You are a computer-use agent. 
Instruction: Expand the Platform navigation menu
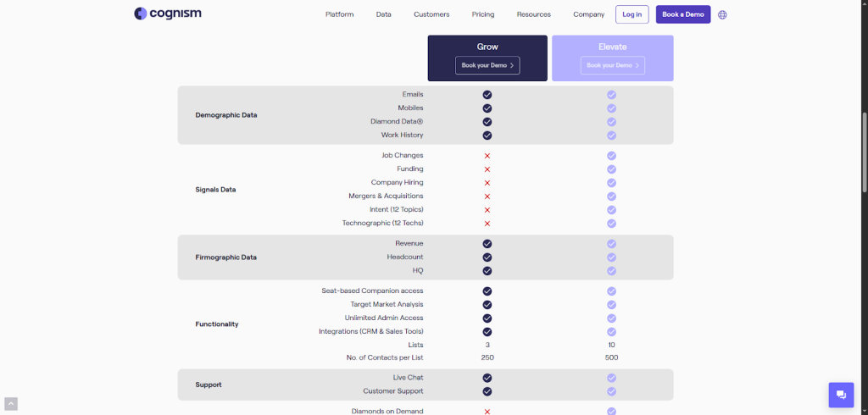pyautogui.click(x=339, y=14)
